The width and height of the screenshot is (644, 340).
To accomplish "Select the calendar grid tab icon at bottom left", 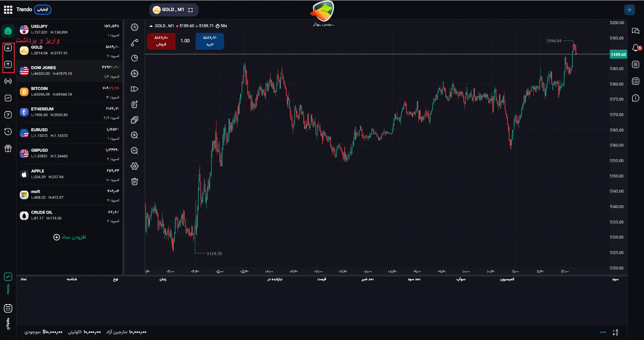I will coord(8,308).
